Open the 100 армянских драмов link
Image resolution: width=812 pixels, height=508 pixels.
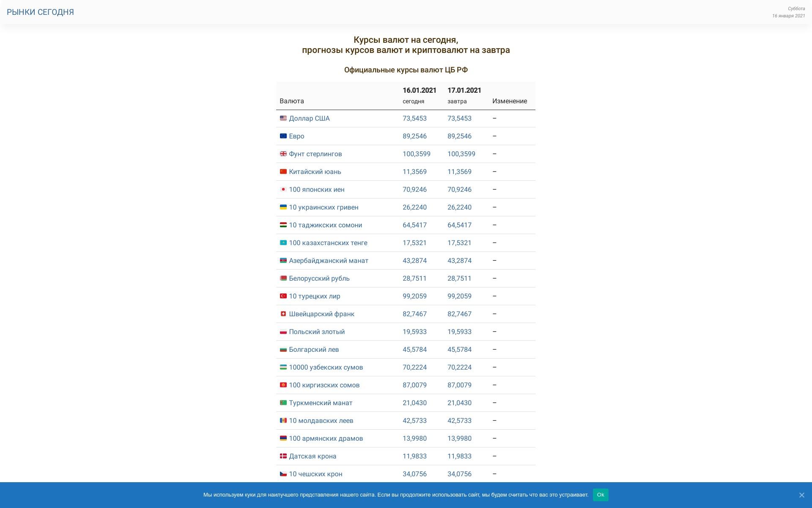pyautogui.click(x=326, y=439)
